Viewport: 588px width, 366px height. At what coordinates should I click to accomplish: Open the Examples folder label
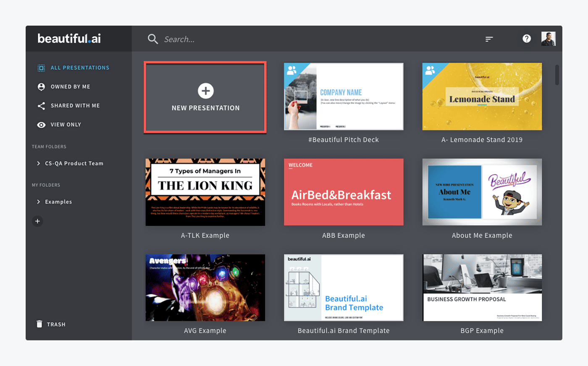click(x=58, y=202)
